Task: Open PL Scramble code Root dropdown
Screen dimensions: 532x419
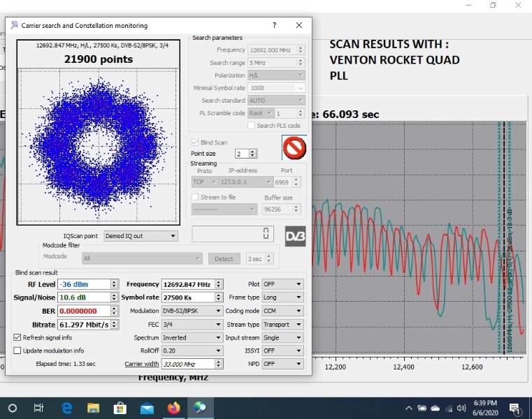Action: click(x=261, y=113)
